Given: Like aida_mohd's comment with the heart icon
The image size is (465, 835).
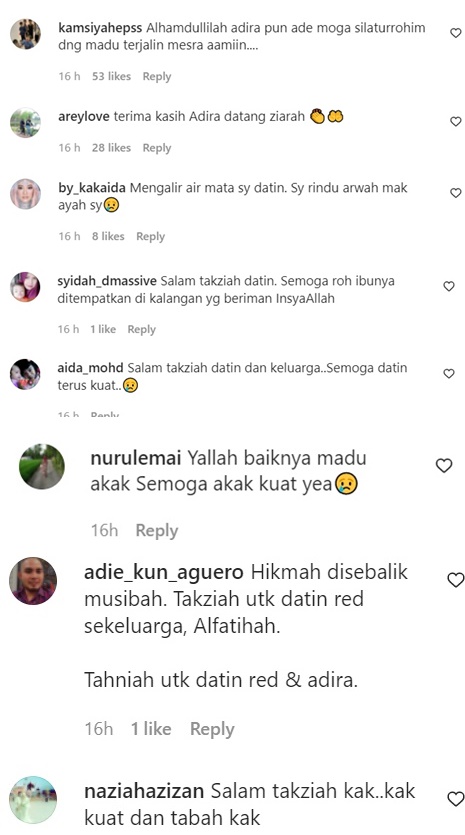Looking at the screenshot, I should [449, 374].
